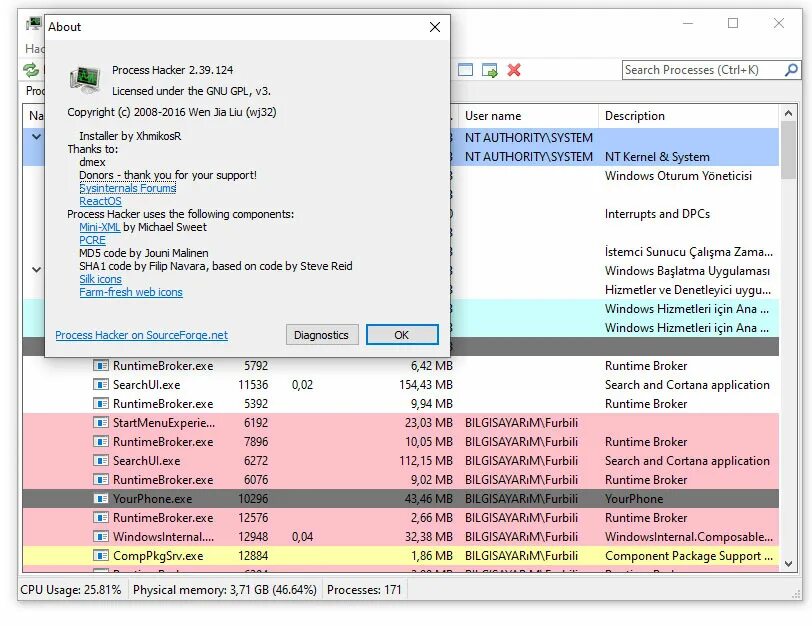Minimize the Process Hacker main window
812x626 pixels.
(x=688, y=23)
